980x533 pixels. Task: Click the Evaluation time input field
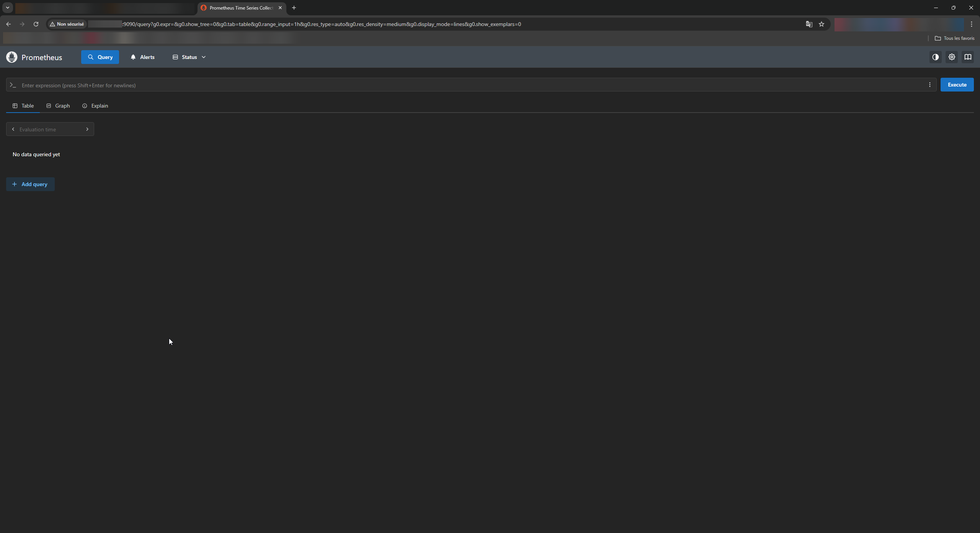tap(50, 129)
